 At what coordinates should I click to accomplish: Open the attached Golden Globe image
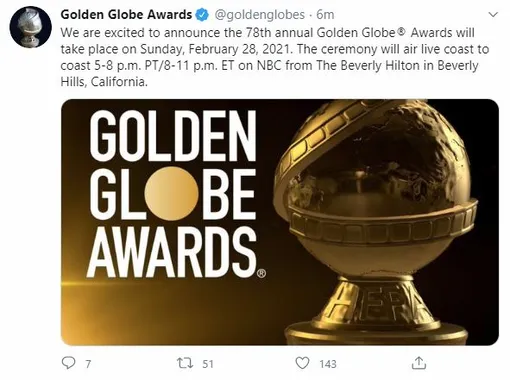pyautogui.click(x=280, y=222)
